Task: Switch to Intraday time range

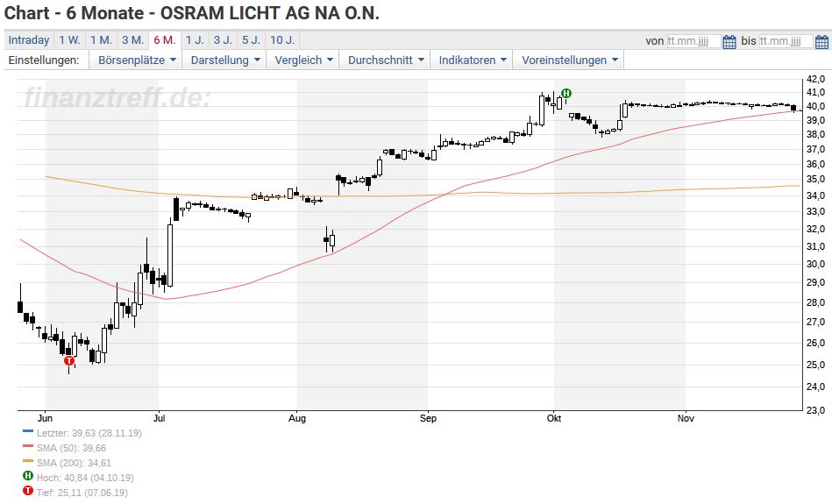Action: pyautogui.click(x=29, y=40)
